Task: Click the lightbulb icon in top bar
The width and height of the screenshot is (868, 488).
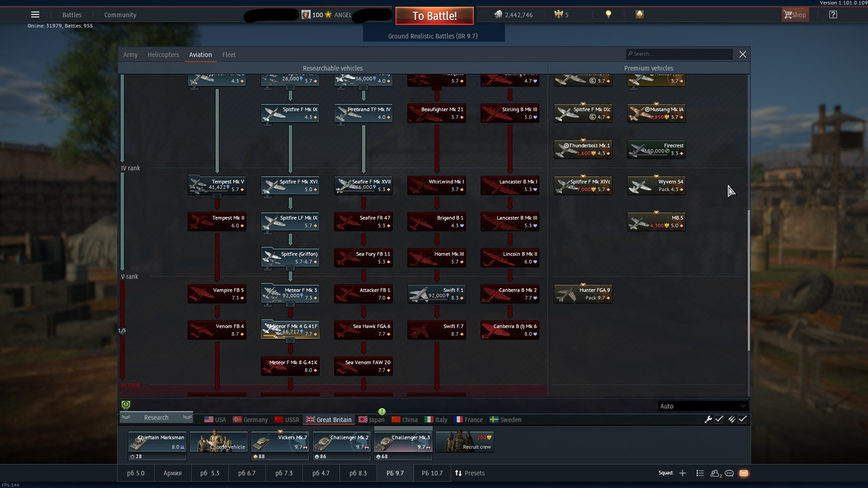Action: (x=608, y=14)
